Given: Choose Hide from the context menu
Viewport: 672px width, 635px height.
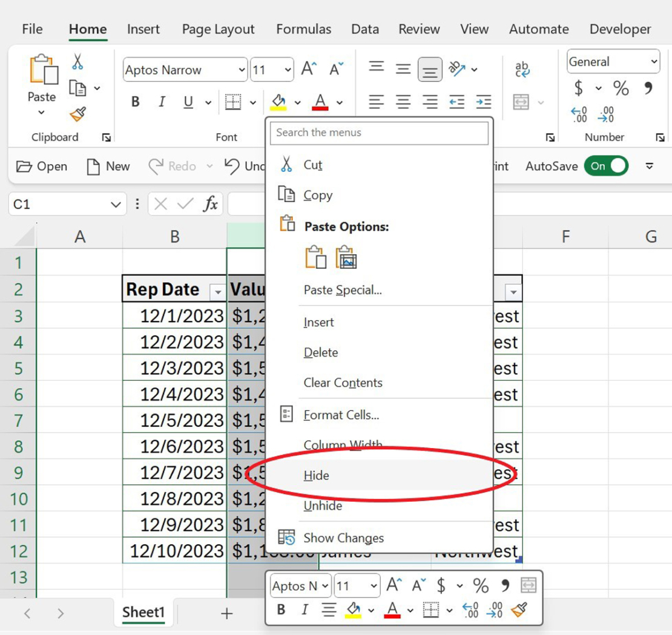Looking at the screenshot, I should click(317, 475).
